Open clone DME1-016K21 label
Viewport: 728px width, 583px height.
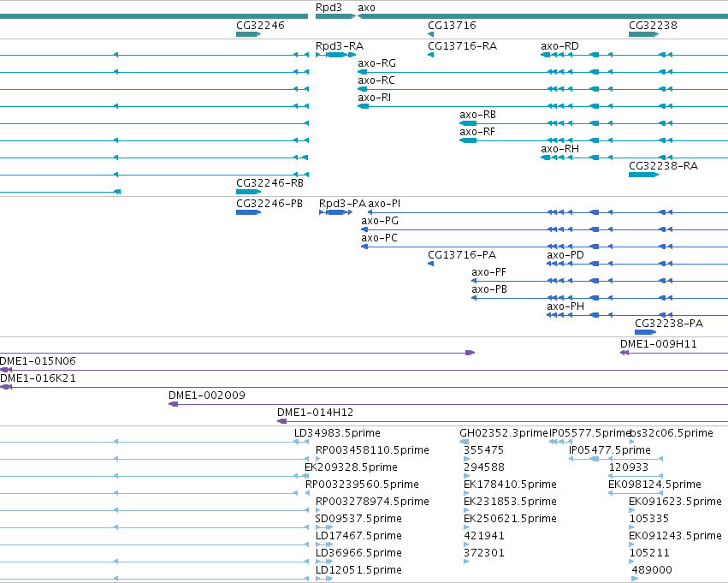[38, 378]
